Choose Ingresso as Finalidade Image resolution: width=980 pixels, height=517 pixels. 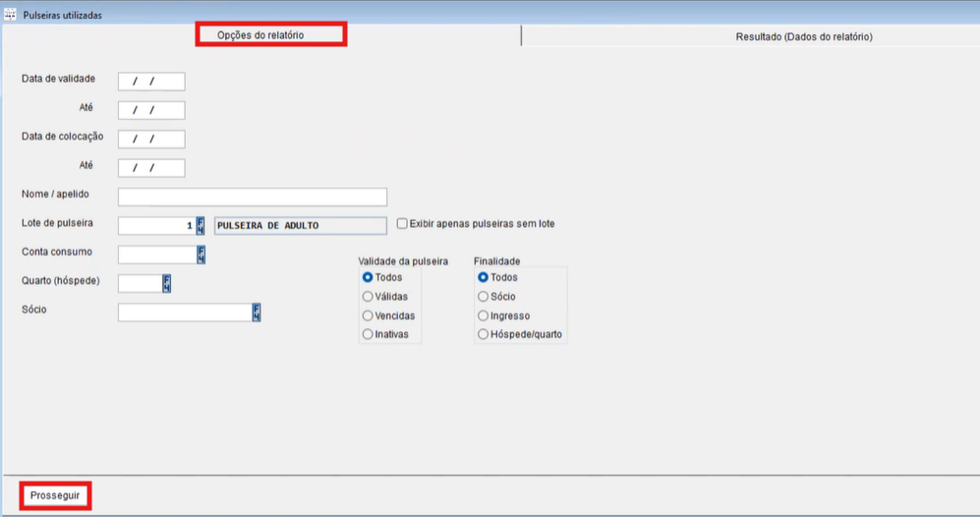(x=484, y=316)
